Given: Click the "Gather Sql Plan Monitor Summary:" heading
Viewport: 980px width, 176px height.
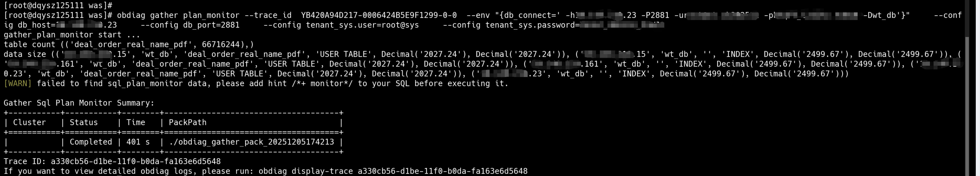Looking at the screenshot, I should click(79, 103).
